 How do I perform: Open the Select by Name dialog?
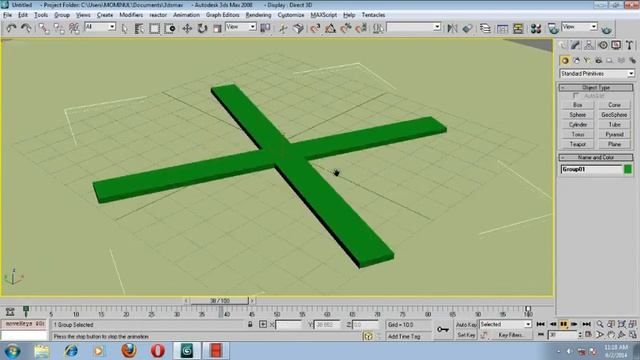click(x=139, y=28)
